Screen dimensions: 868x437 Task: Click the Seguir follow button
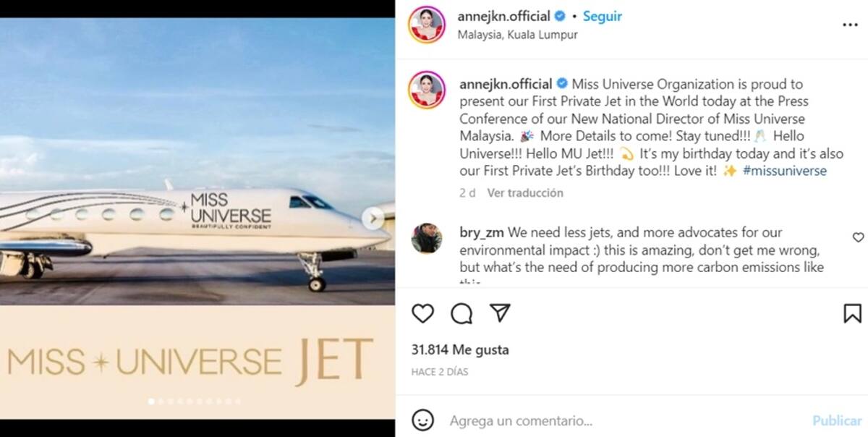(603, 17)
